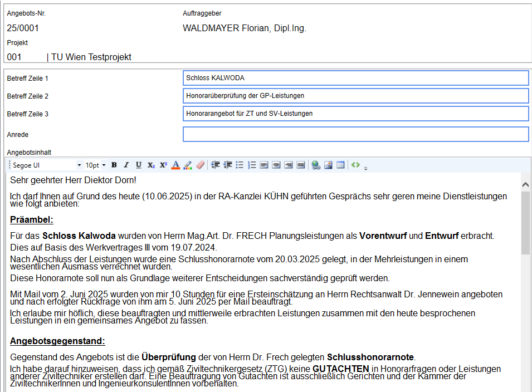Apply subscript formatting
This screenshot has width=532, height=392.
(151, 165)
